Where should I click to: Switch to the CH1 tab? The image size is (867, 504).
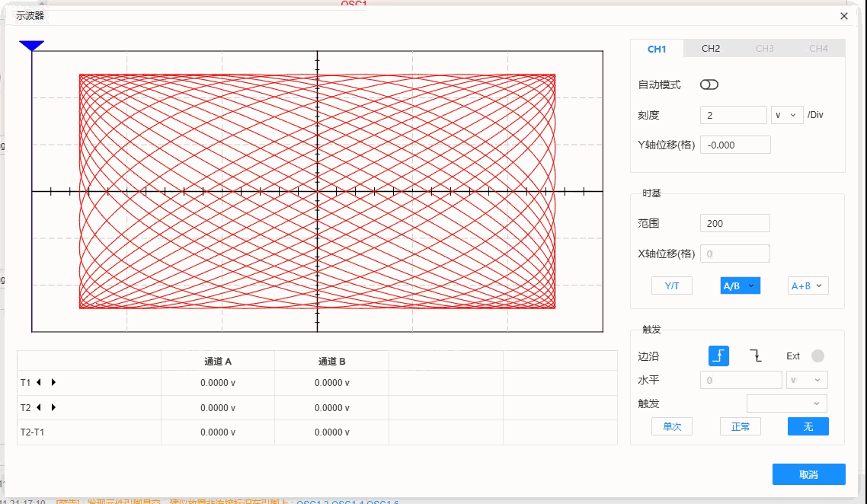click(657, 49)
